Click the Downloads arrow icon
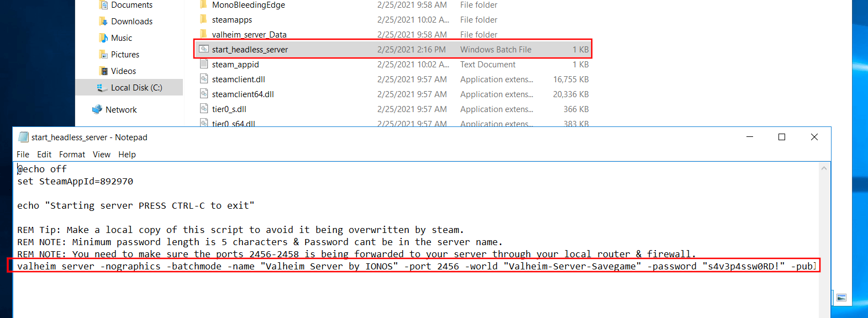 (x=103, y=22)
